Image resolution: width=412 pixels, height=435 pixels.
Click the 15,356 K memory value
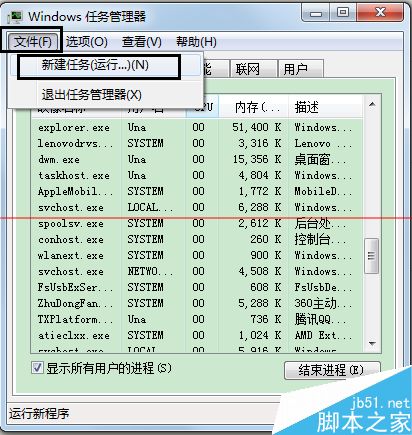pos(257,159)
